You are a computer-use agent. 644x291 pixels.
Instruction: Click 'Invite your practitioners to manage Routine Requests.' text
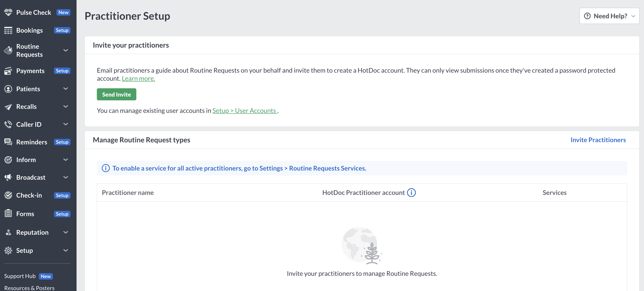[362, 274]
